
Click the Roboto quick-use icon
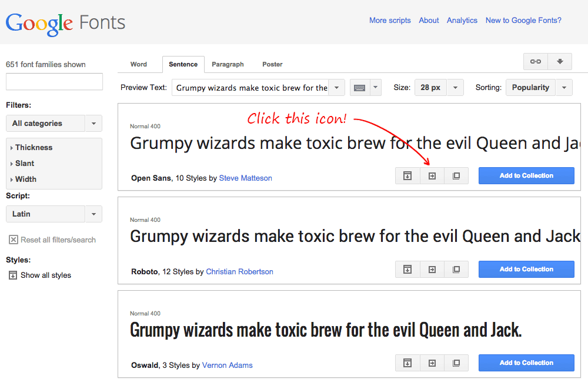(432, 270)
